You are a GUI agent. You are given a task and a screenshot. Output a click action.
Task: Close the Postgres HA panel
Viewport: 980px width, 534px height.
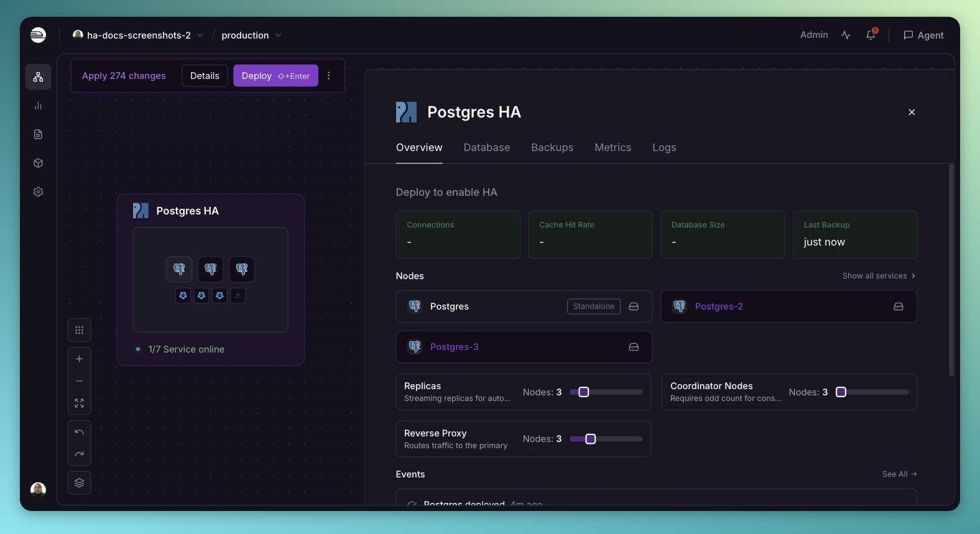(912, 112)
